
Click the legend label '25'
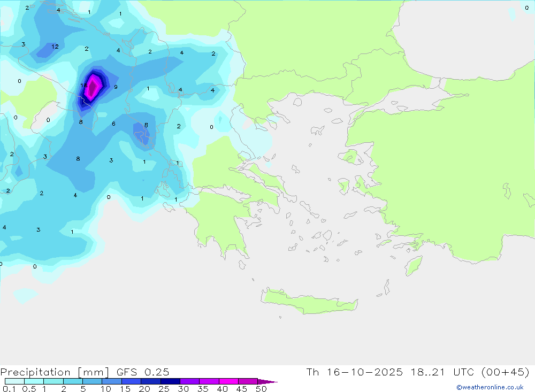(164, 389)
